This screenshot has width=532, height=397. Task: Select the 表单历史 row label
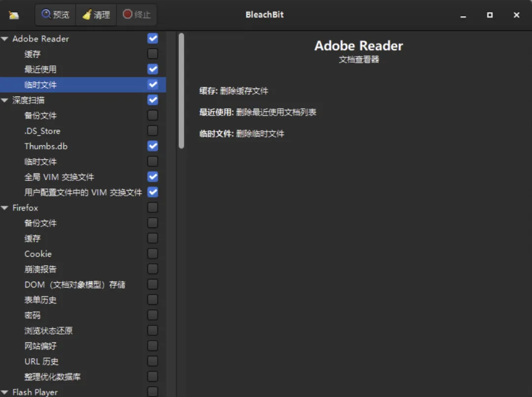tap(40, 300)
